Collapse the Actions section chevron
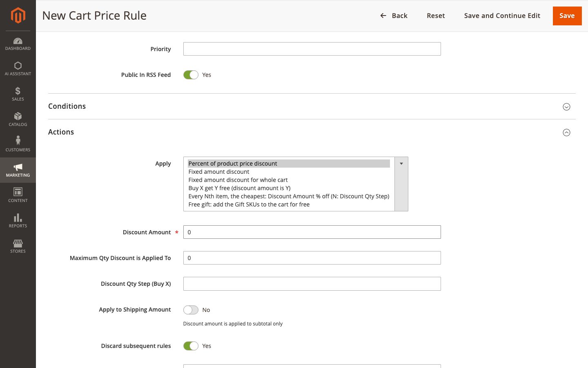Screen dimensions: 588x368 point(566,132)
